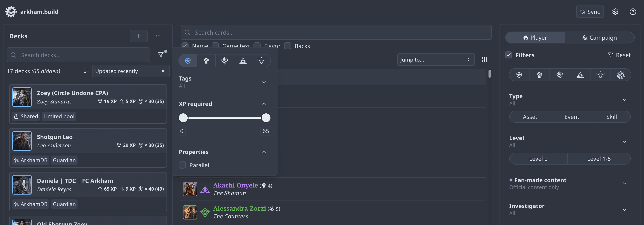Image resolution: width=644 pixels, height=225 pixels.
Task: Select the Player tab
Action: click(x=535, y=37)
